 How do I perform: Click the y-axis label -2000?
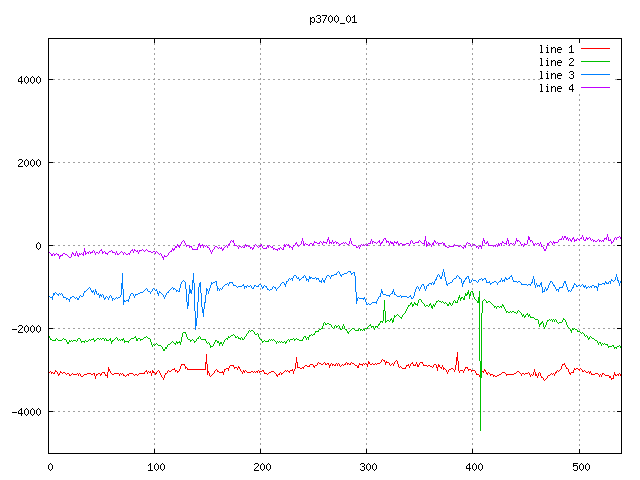27,329
